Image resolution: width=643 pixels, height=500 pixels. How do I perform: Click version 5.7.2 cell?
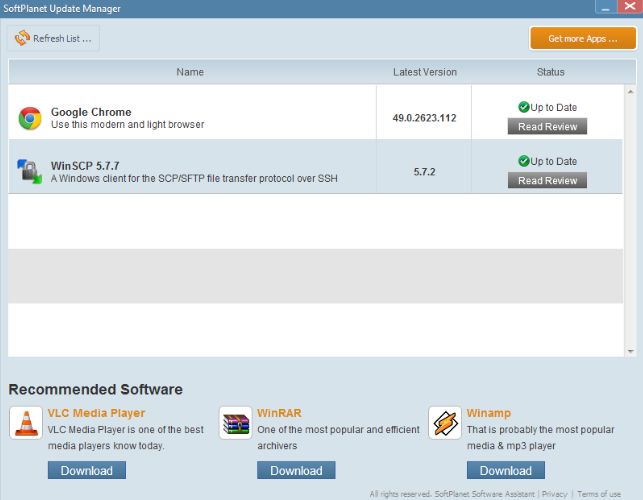424,172
